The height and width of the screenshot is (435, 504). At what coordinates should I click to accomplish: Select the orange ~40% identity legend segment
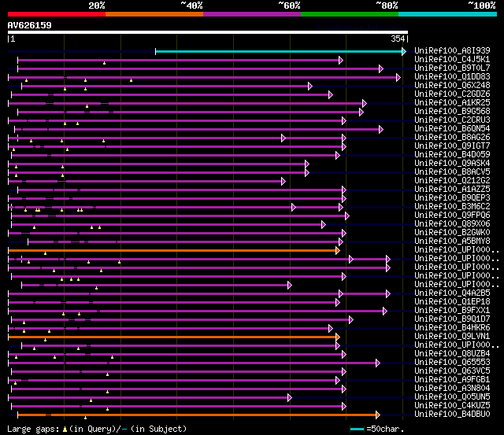154,14
